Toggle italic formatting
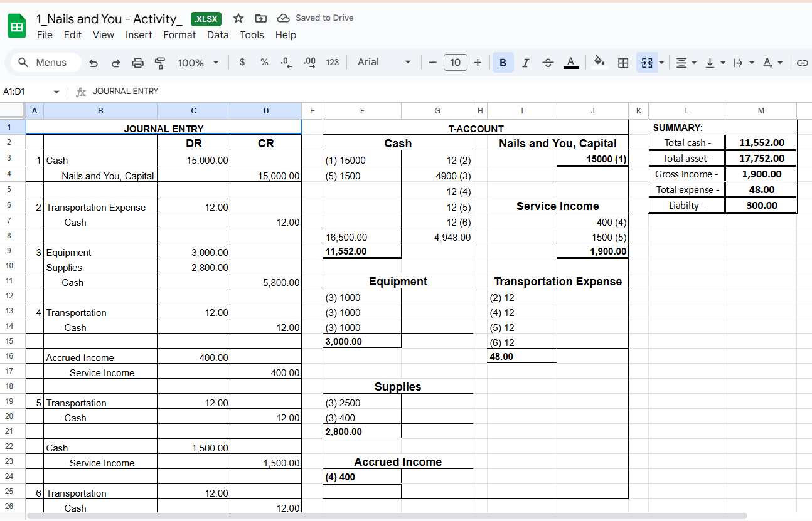The image size is (812, 521). click(x=525, y=63)
